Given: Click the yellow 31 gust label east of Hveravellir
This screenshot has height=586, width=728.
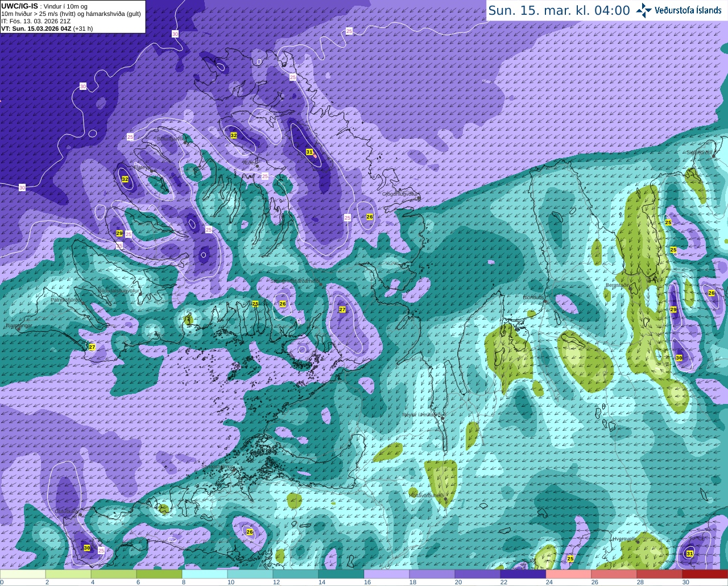Looking at the screenshot, I should pyautogui.click(x=690, y=554).
